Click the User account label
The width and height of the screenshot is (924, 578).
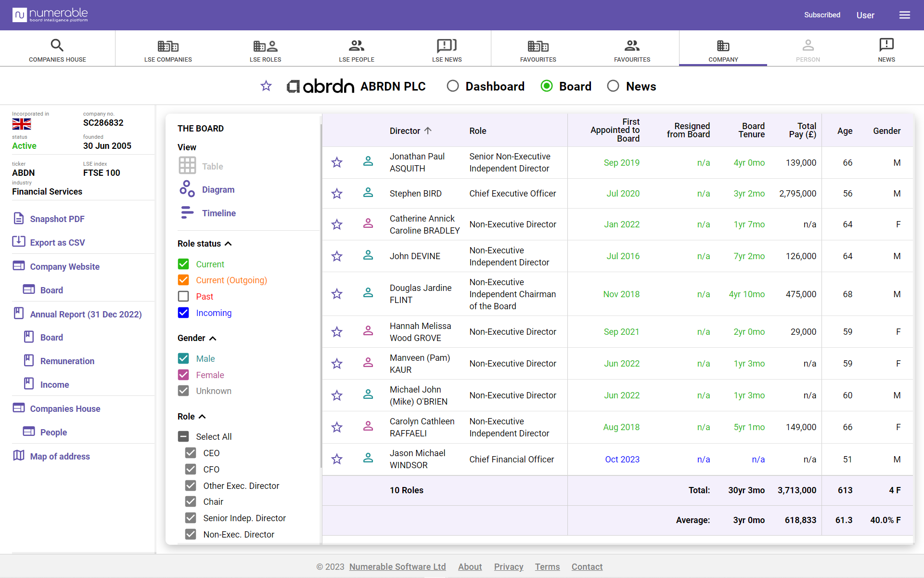pyautogui.click(x=865, y=15)
